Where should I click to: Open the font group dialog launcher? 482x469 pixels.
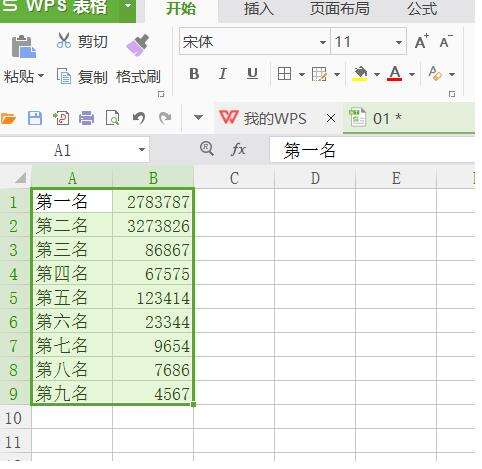[x=452, y=94]
